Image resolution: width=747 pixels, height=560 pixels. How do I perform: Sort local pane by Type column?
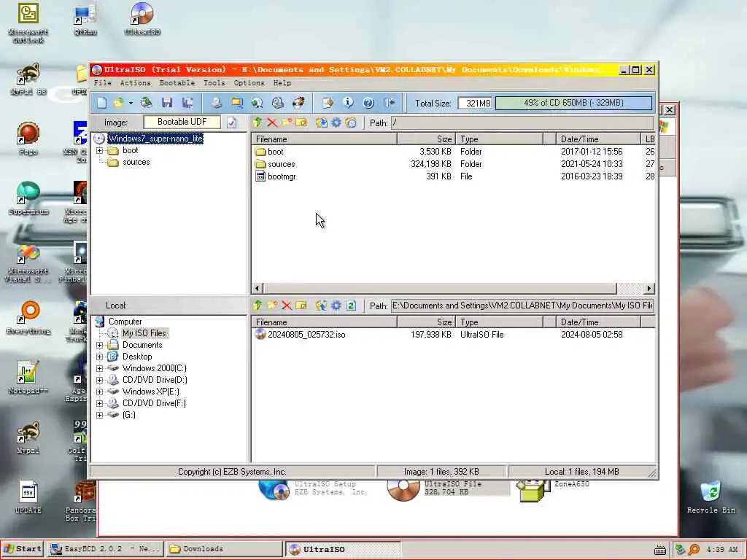point(499,322)
